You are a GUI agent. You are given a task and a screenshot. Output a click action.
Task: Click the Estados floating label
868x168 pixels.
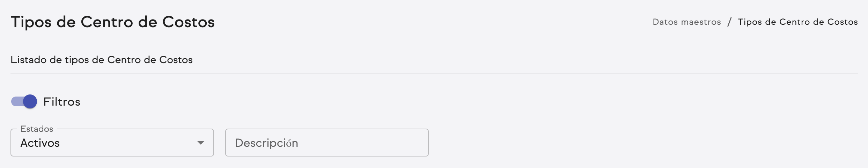tap(37, 129)
